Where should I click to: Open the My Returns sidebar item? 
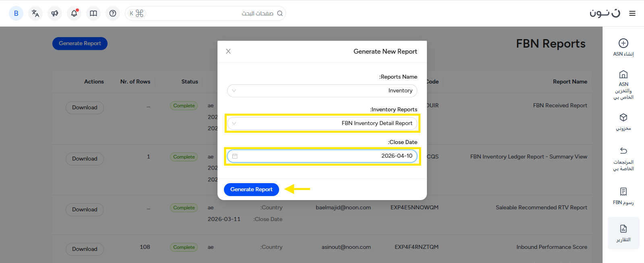coord(623,159)
